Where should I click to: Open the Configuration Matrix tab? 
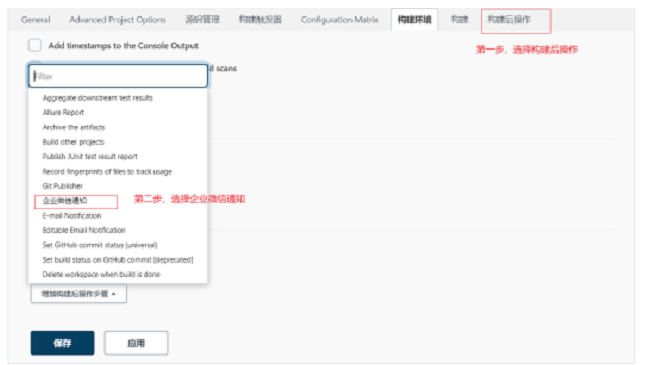[x=339, y=19]
